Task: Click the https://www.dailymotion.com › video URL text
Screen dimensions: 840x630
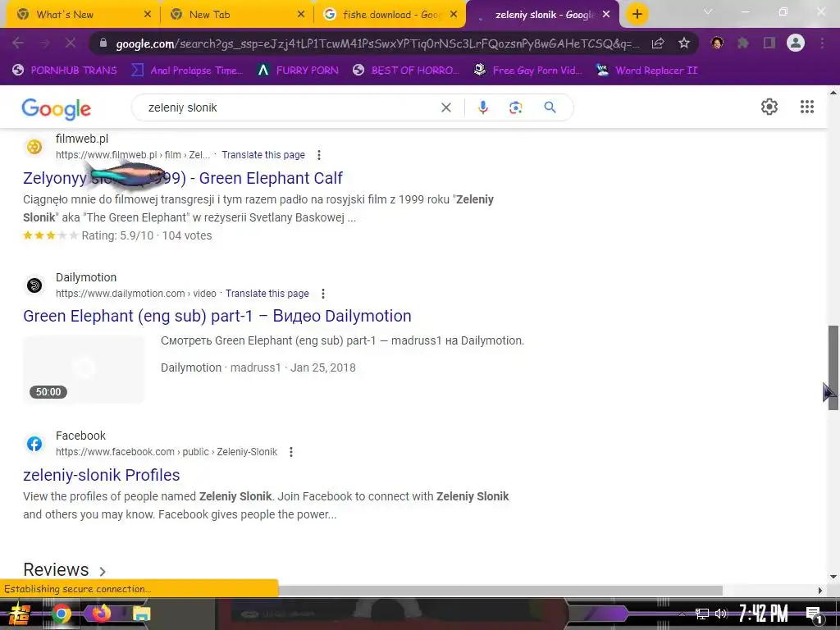Action: tap(136, 294)
